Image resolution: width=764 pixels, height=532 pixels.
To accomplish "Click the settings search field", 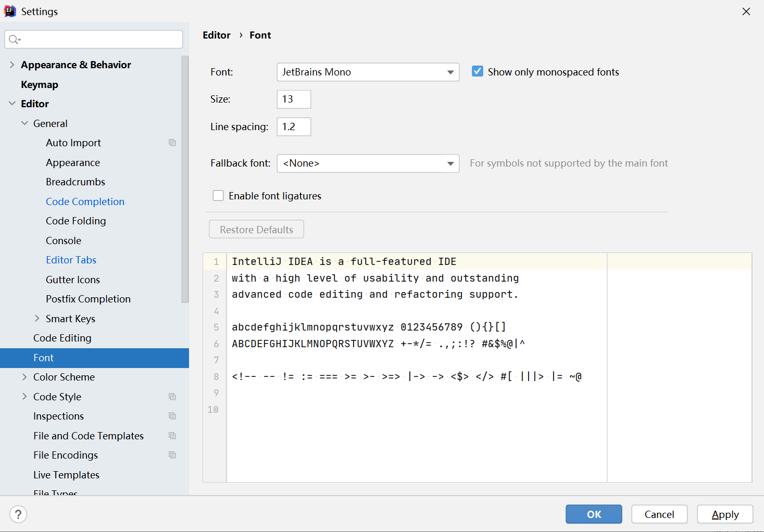I will [x=94, y=40].
